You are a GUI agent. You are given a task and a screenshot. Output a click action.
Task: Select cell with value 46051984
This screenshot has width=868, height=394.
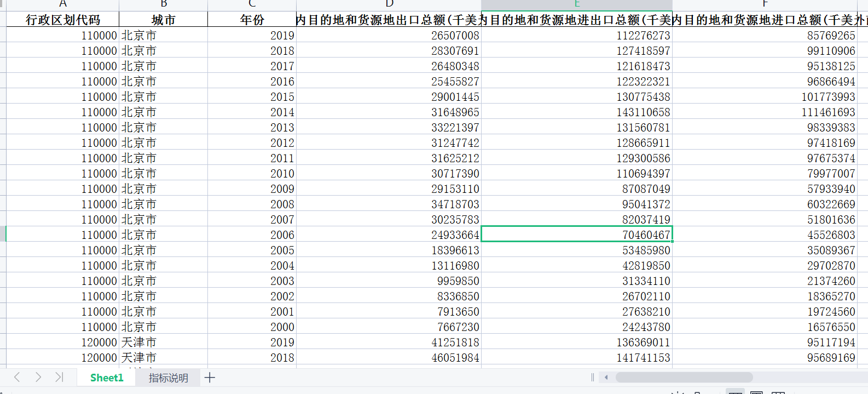tap(389, 357)
